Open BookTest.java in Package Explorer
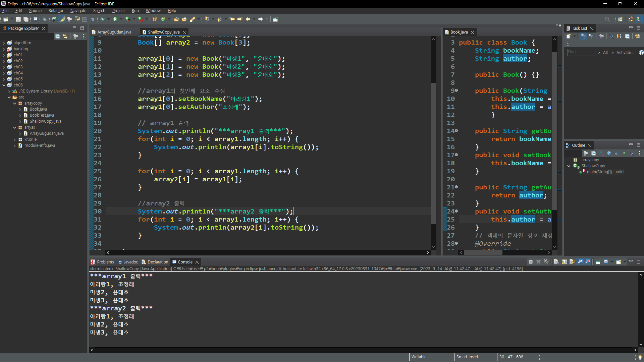The height and width of the screenshot is (362, 644). (42, 115)
